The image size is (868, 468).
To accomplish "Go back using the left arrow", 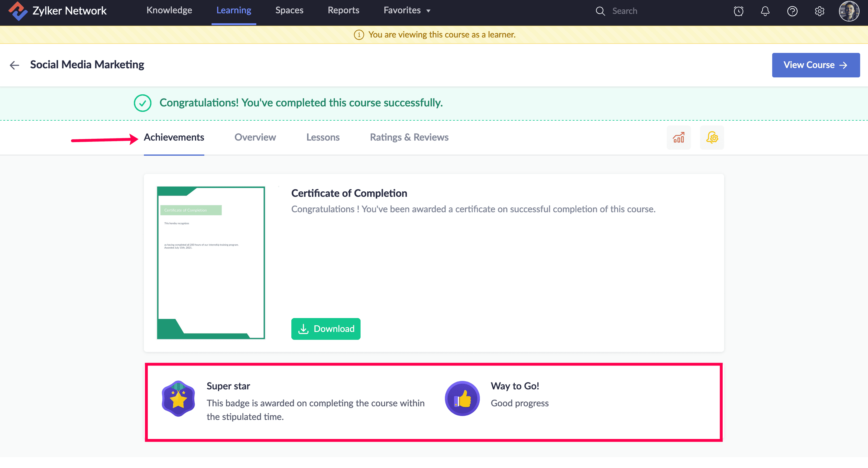I will (x=15, y=65).
